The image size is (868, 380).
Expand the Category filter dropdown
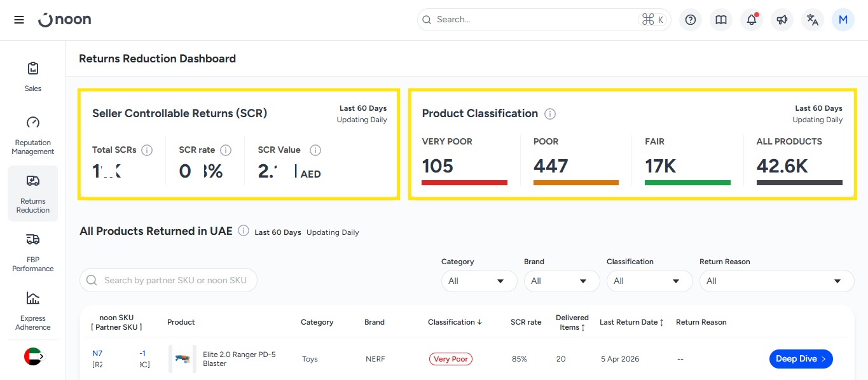479,281
